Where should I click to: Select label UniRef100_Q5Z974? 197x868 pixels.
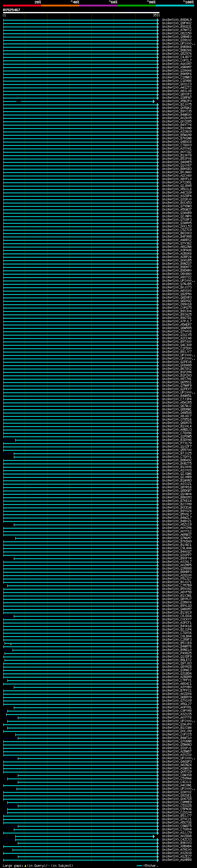tap(177, 54)
